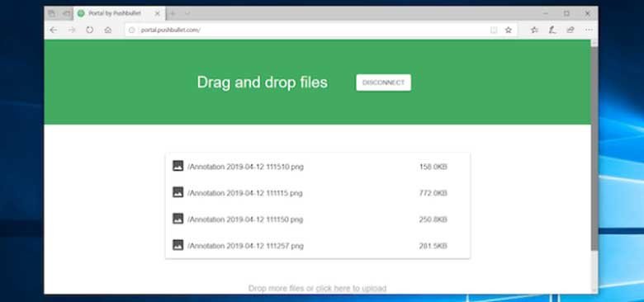Click image icon for Annotation 111150 file
Screen dimensions: 644x302
pos(178,219)
